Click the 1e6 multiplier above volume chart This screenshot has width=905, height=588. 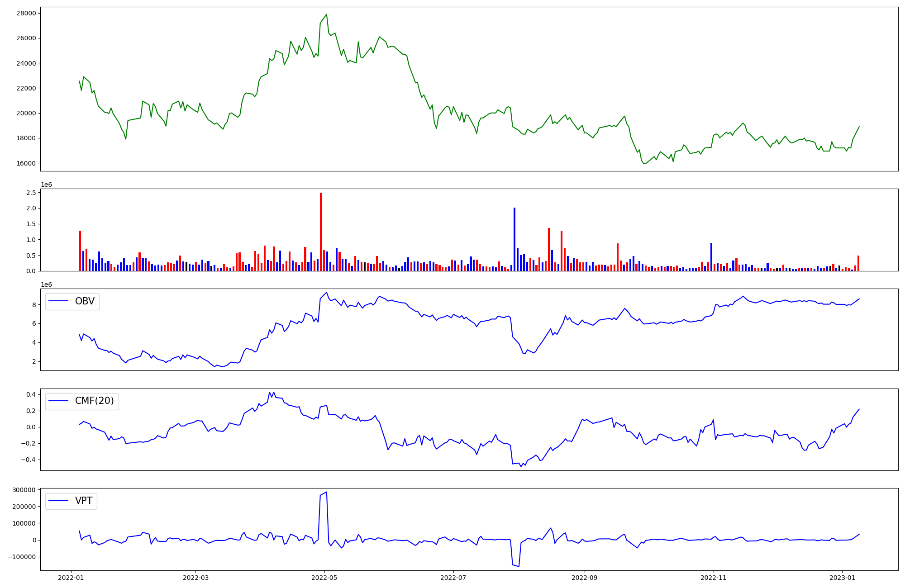pyautogui.click(x=47, y=185)
